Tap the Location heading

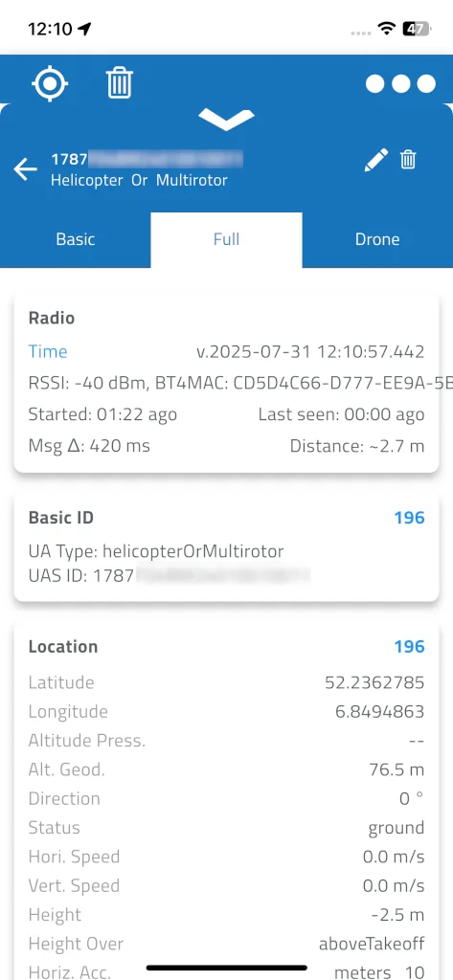click(62, 646)
